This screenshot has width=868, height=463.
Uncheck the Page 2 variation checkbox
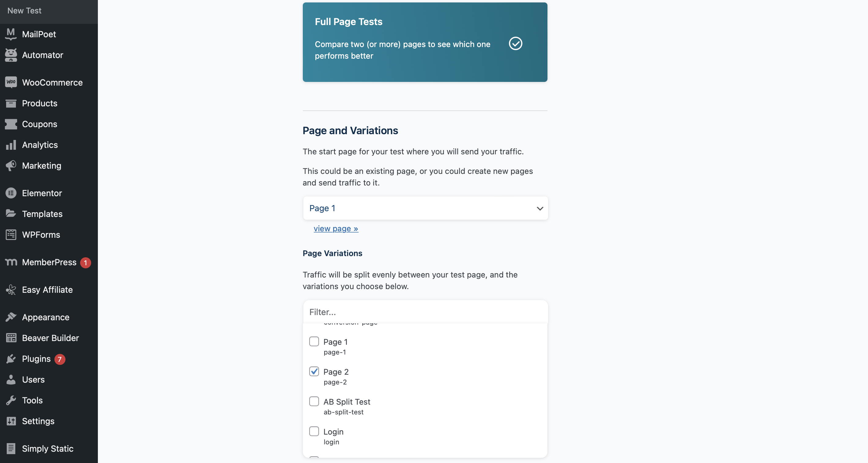point(314,371)
